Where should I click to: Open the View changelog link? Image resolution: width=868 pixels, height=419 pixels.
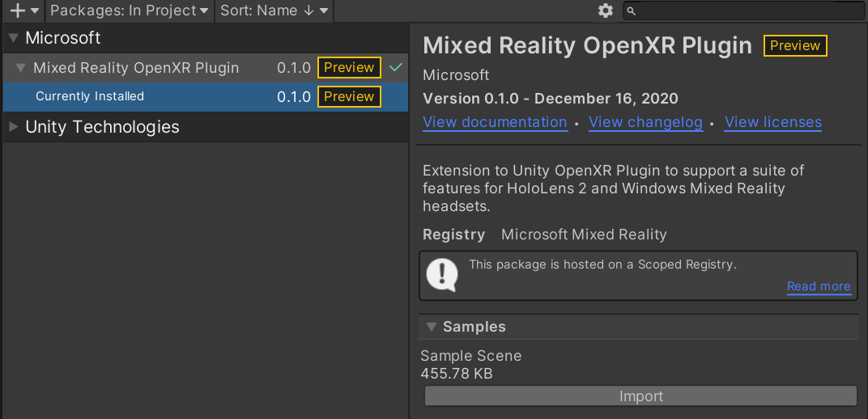pos(646,122)
